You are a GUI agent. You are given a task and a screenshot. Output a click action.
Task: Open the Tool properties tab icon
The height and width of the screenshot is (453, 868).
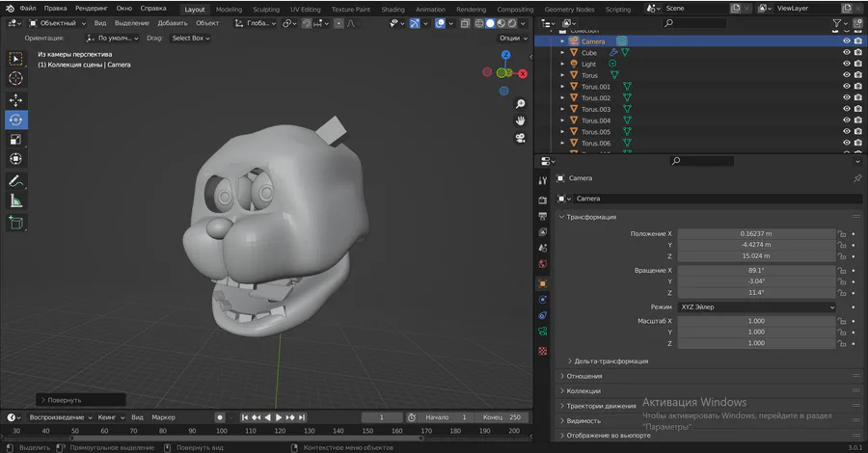pos(542,180)
